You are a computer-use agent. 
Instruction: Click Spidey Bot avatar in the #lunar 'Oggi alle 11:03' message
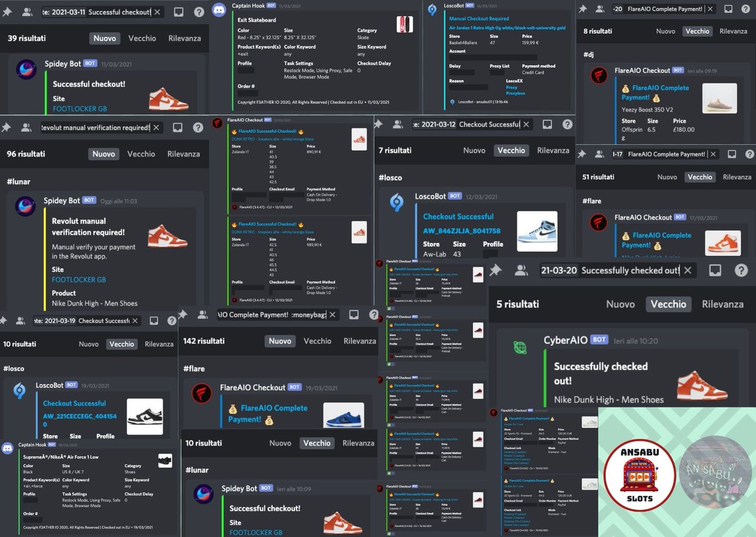point(25,205)
